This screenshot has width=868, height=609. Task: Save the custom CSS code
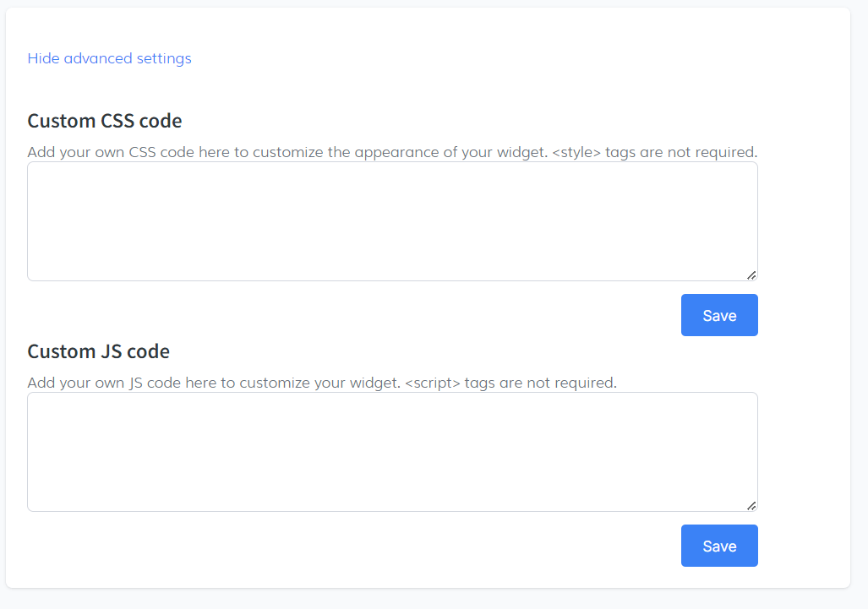click(719, 315)
